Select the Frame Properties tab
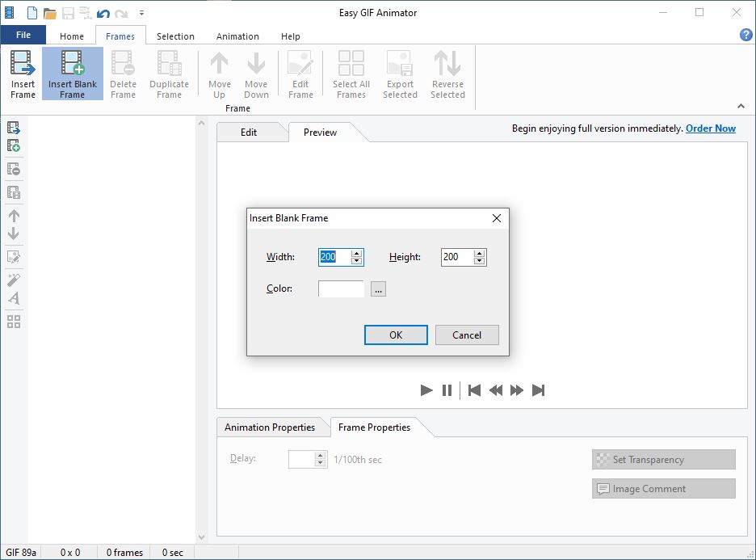756x560 pixels. pos(374,427)
